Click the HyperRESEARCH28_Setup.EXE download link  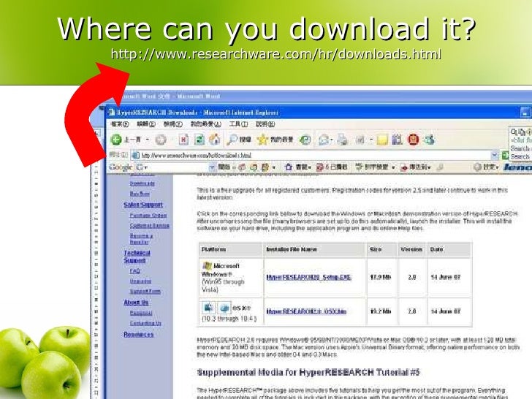(308, 277)
